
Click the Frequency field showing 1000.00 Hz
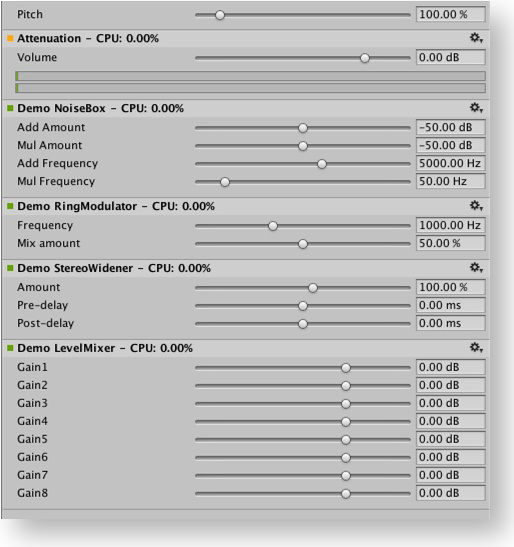pyautogui.click(x=450, y=225)
